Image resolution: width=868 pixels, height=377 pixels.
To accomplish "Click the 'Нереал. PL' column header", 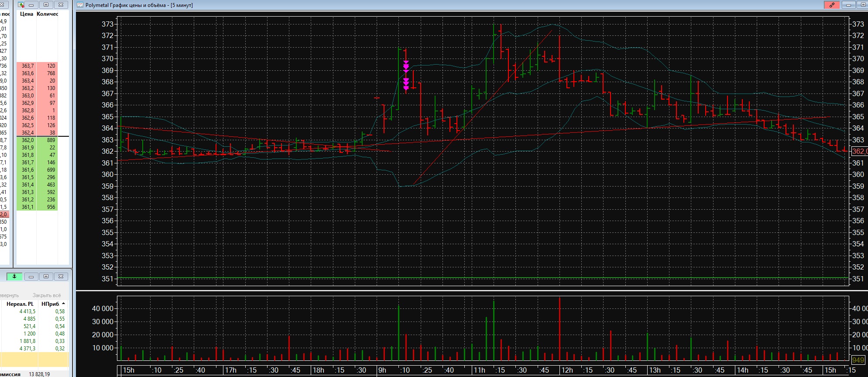I will click(x=20, y=304).
